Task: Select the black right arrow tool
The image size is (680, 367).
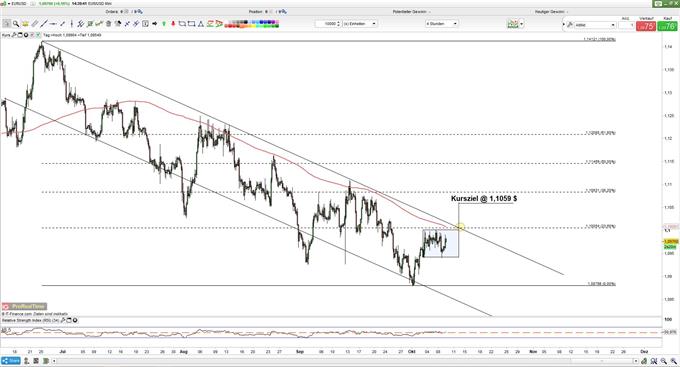Action: [x=154, y=24]
